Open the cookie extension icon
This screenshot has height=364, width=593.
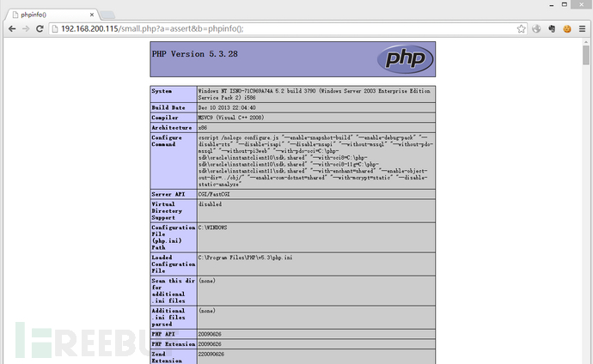pyautogui.click(x=567, y=28)
